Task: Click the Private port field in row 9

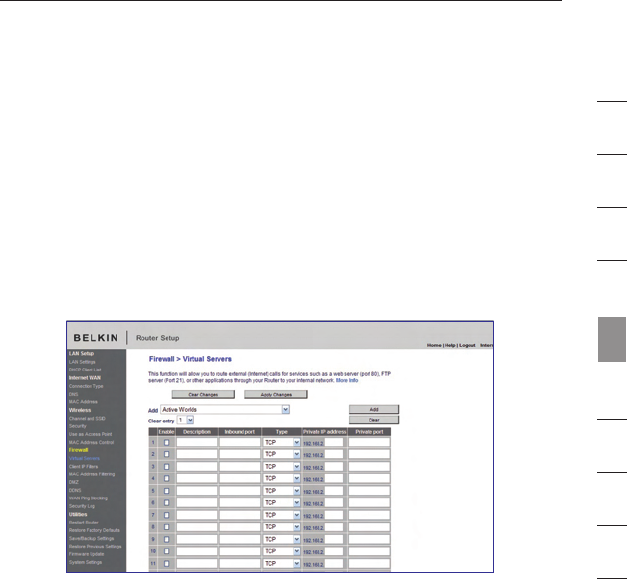Action: tap(369, 539)
